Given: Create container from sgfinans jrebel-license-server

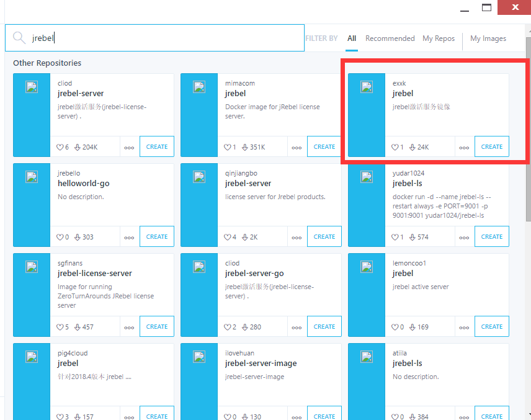Looking at the screenshot, I should pyautogui.click(x=157, y=326).
